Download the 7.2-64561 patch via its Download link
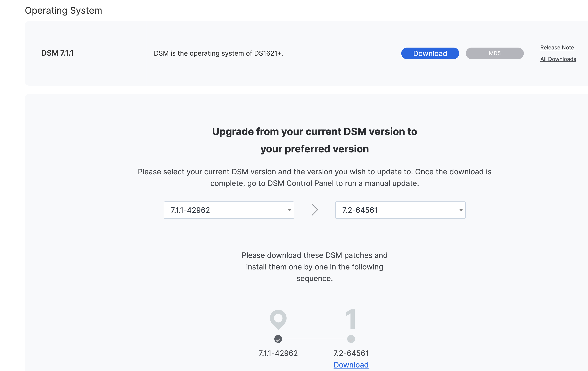588x371 pixels. 351,365
